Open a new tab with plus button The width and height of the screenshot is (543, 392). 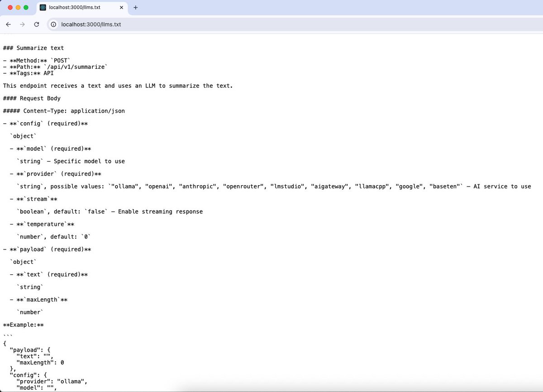pos(135,8)
